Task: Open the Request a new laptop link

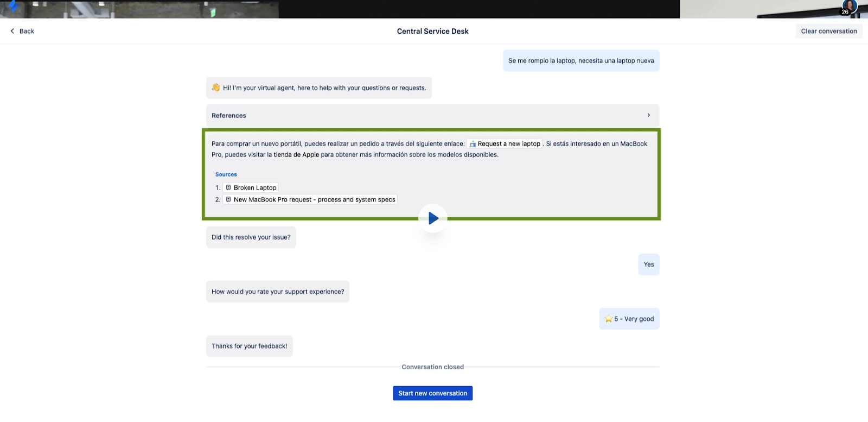Action: [508, 144]
